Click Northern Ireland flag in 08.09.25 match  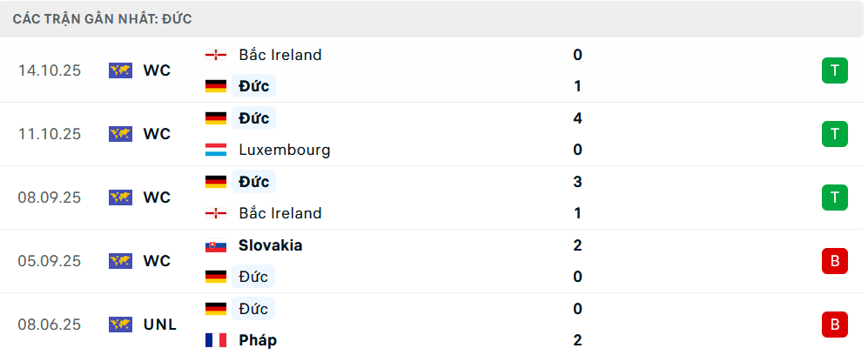(x=215, y=213)
